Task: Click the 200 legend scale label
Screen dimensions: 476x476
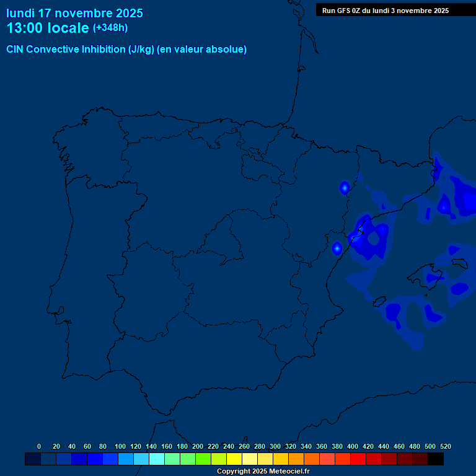Action: pos(198,446)
